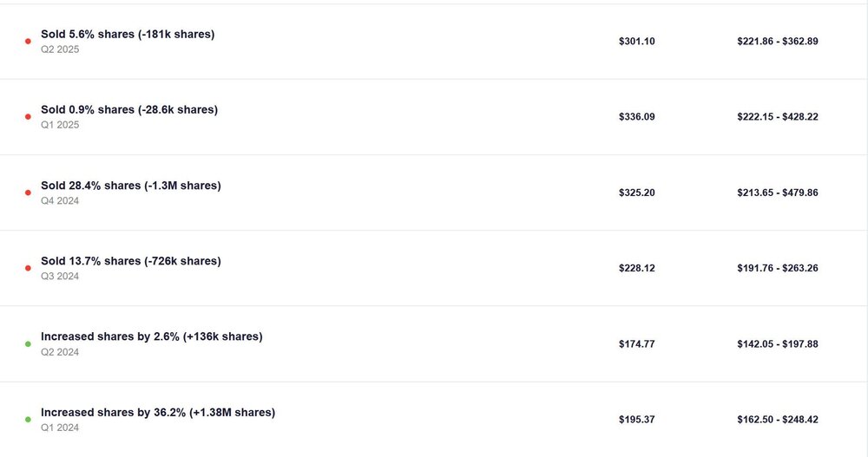868x457 pixels.
Task: Click the Q4 2024 quarter label
Action: point(60,200)
